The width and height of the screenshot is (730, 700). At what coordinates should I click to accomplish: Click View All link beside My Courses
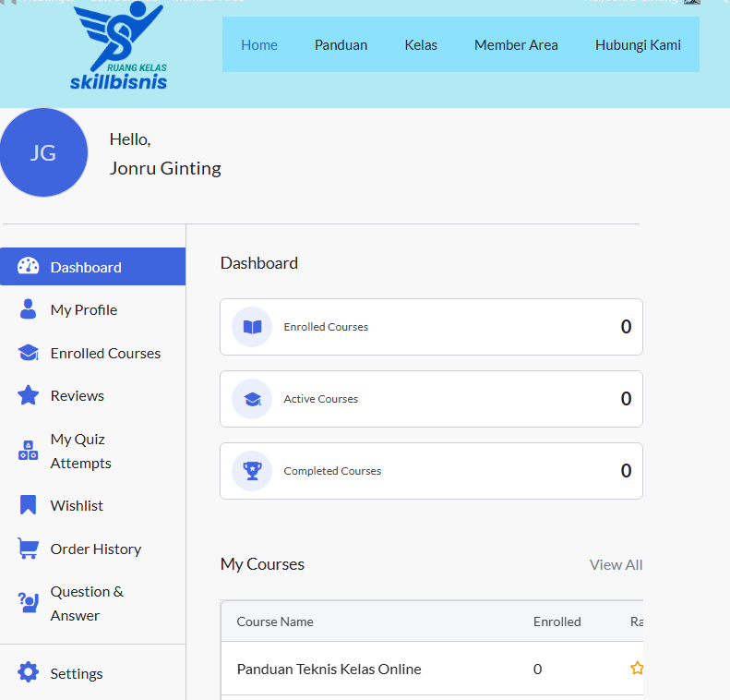coord(616,564)
